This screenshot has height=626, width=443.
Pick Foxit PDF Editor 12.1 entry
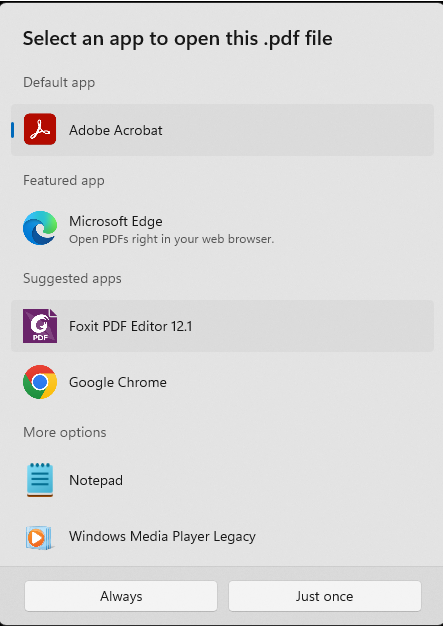[222, 326]
